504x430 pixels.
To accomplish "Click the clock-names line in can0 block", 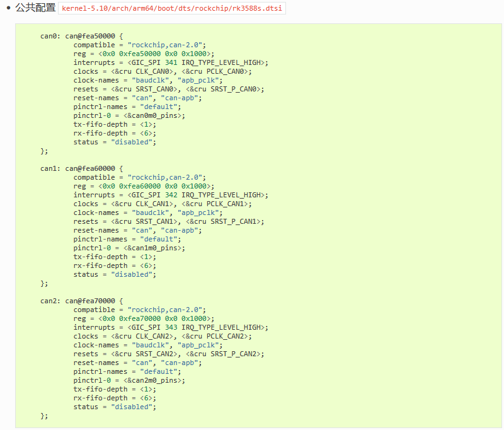I will coord(148,81).
